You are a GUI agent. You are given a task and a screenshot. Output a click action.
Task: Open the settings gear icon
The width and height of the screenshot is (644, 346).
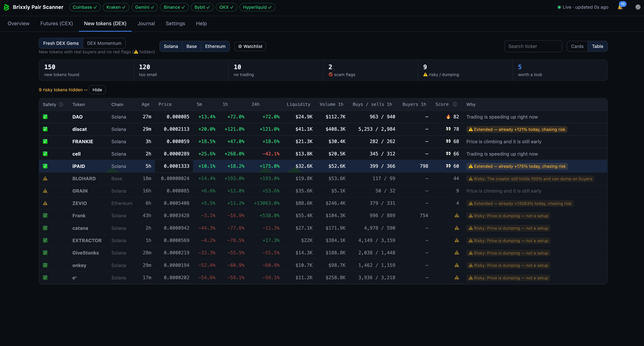[x=638, y=7]
